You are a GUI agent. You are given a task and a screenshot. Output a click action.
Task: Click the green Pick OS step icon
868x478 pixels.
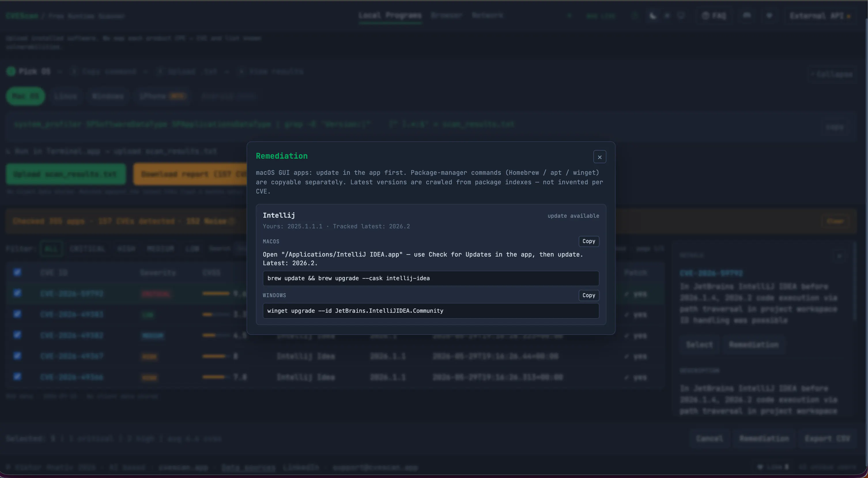pos(11,71)
